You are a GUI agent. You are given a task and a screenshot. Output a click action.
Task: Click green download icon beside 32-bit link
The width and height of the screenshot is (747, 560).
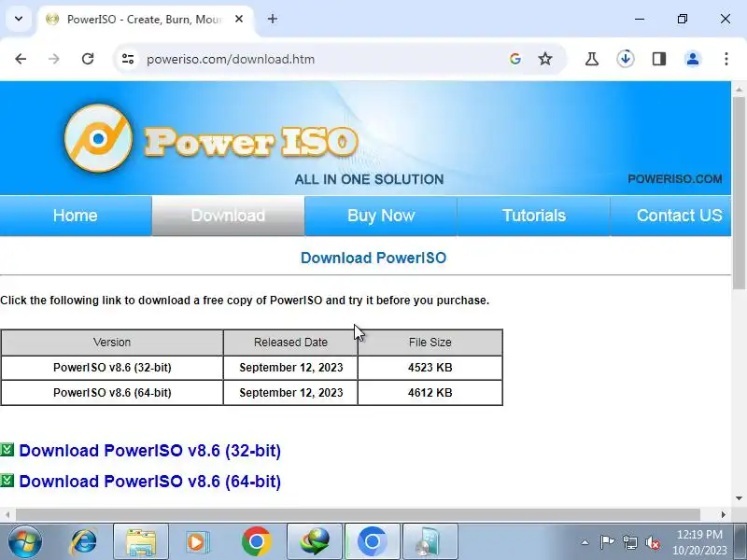click(7, 449)
